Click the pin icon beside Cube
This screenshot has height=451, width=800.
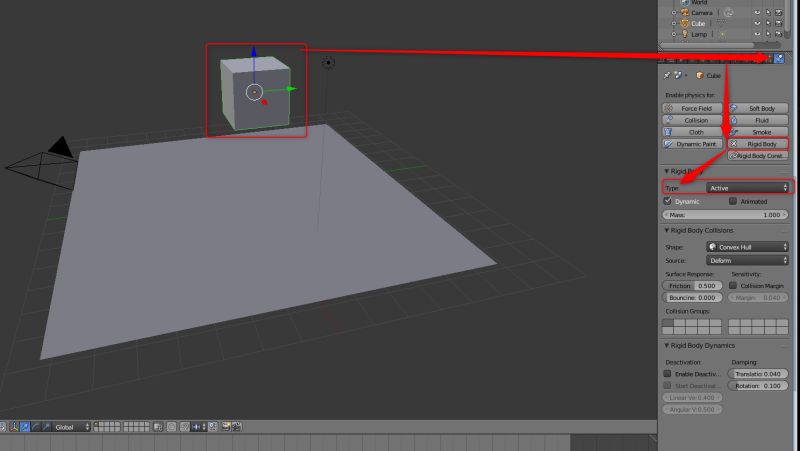pos(667,76)
